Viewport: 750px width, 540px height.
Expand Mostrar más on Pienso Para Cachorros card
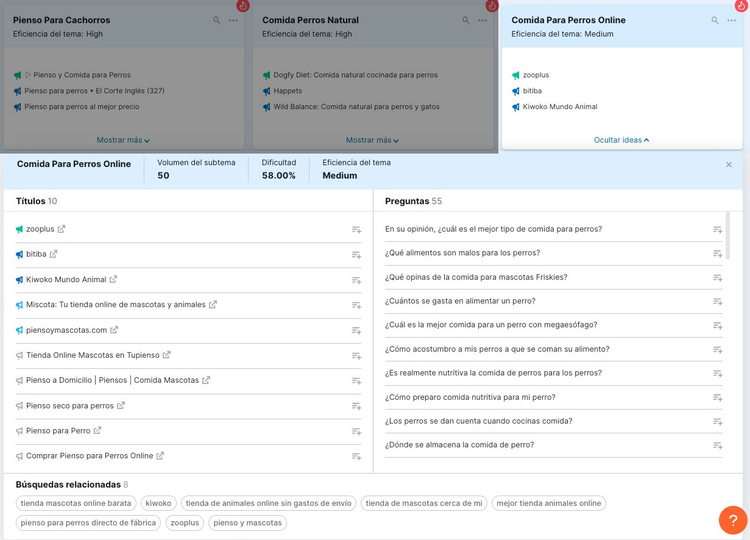[123, 140]
